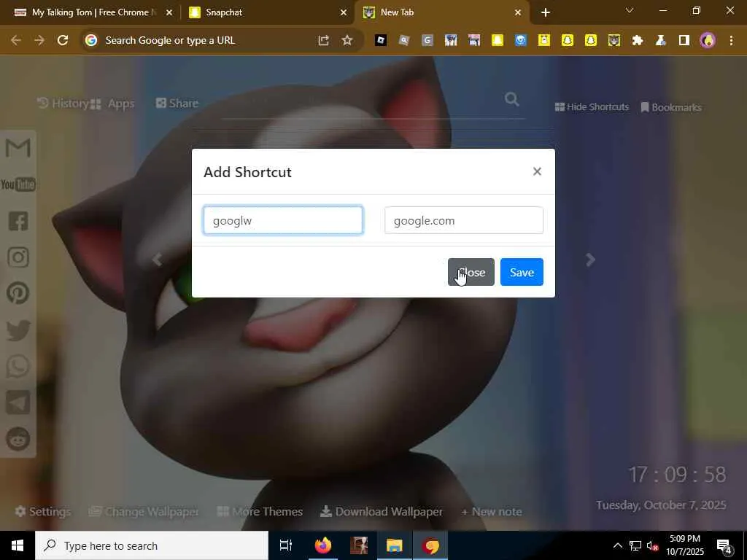Open the gray magnifier extension icon

[404, 41]
